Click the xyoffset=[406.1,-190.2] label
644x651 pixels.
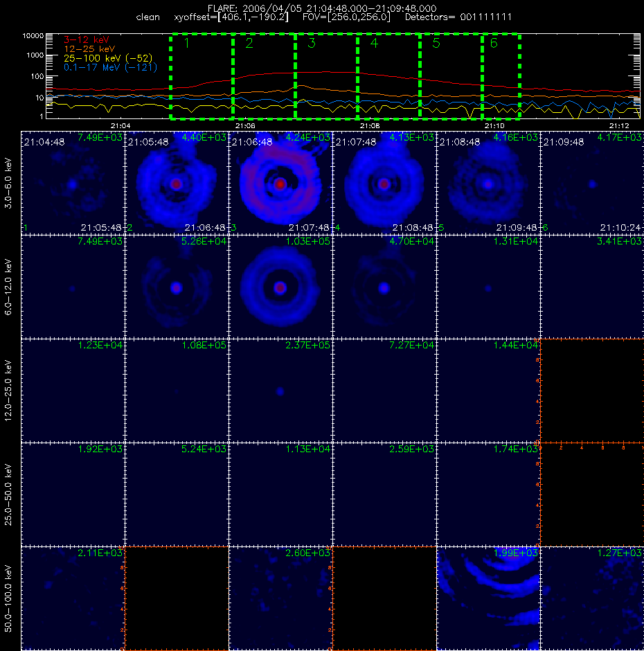point(231,17)
